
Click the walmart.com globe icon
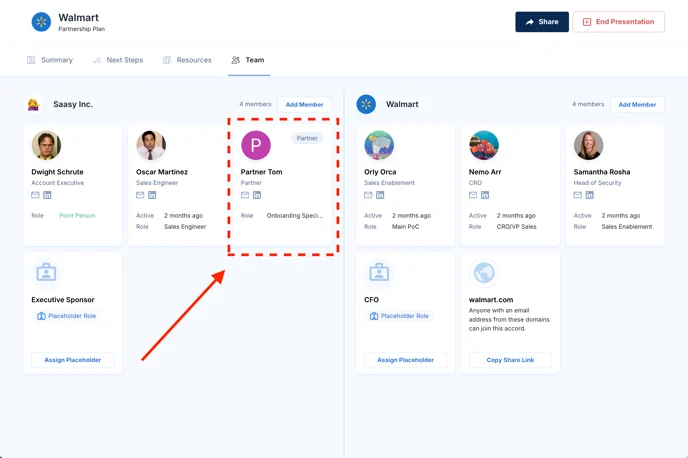(484, 272)
